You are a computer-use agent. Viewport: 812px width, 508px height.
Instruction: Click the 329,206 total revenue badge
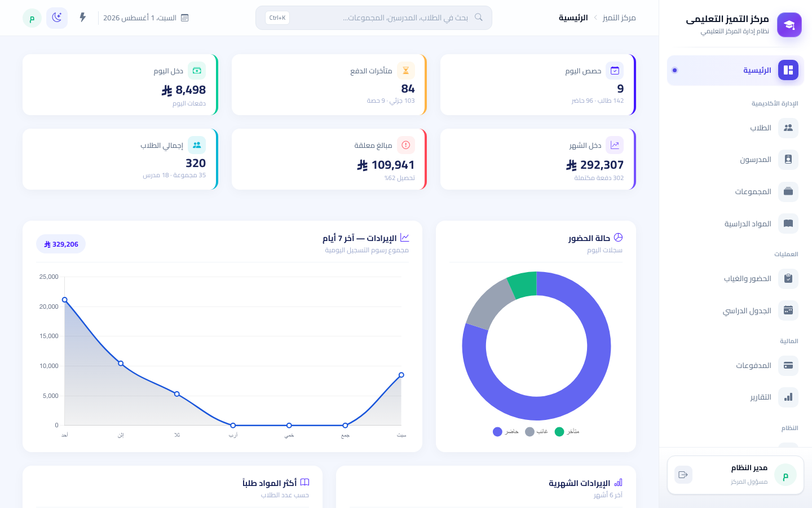[x=61, y=244]
